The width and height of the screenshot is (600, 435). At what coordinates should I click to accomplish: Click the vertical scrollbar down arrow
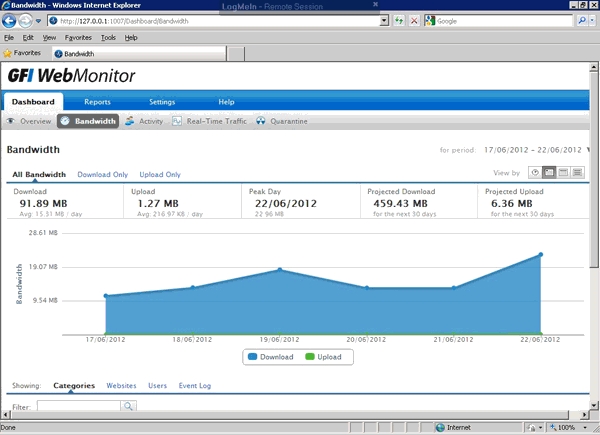point(593,405)
